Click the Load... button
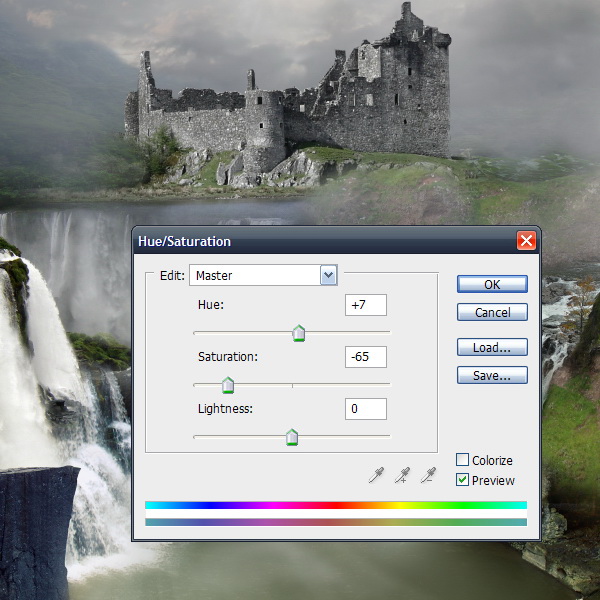Image resolution: width=600 pixels, height=600 pixels. click(x=492, y=348)
